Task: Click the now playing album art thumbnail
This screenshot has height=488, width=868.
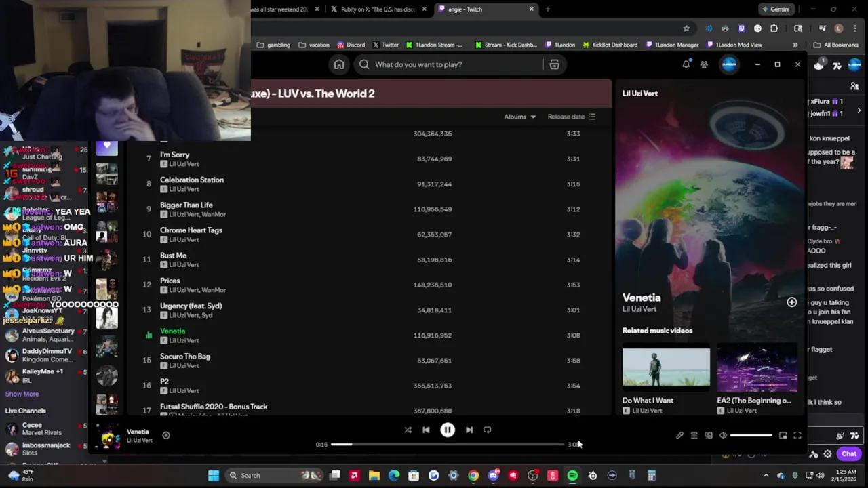Action: [x=108, y=436]
